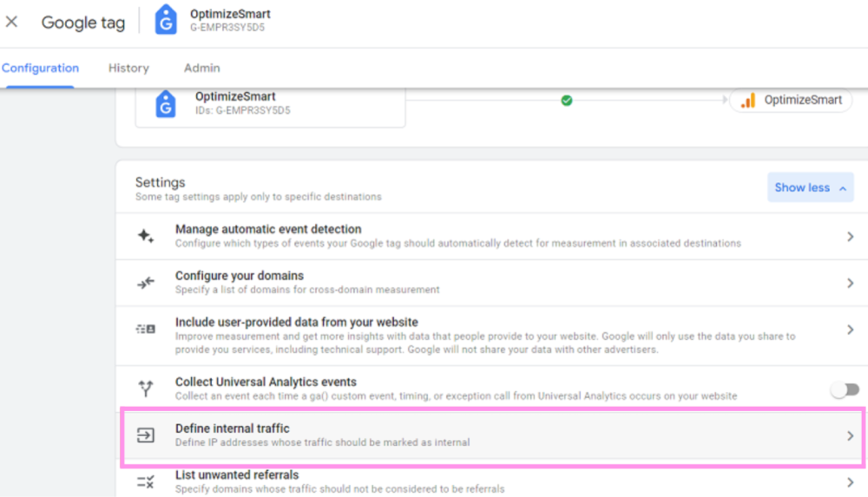Click the green connection checkmark icon
868x497 pixels.
[x=567, y=101]
